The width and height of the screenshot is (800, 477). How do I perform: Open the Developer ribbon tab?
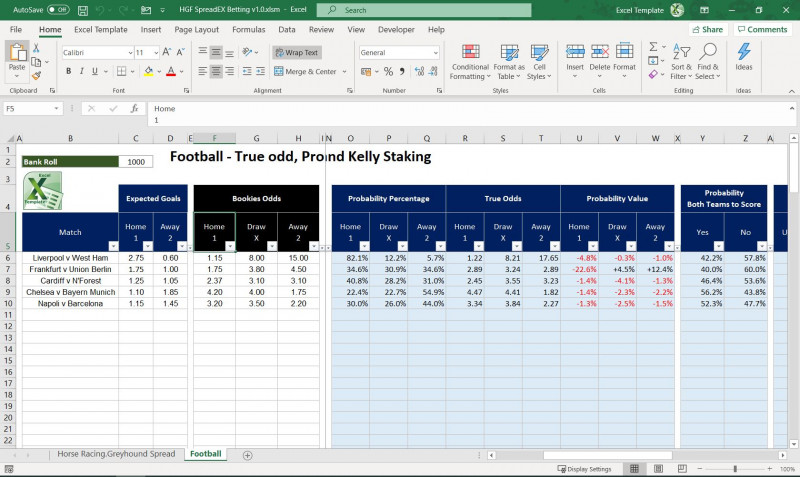pyautogui.click(x=396, y=30)
